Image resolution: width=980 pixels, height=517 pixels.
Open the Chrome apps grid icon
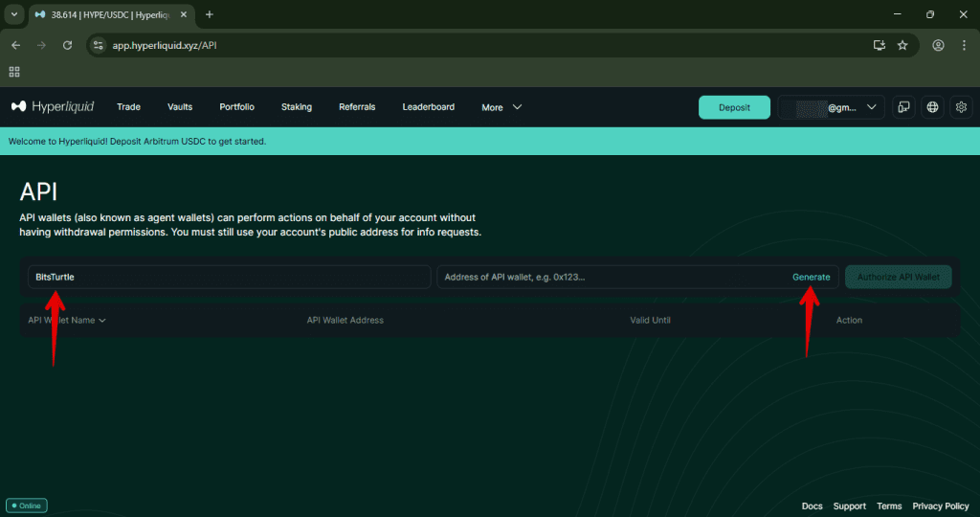click(14, 72)
